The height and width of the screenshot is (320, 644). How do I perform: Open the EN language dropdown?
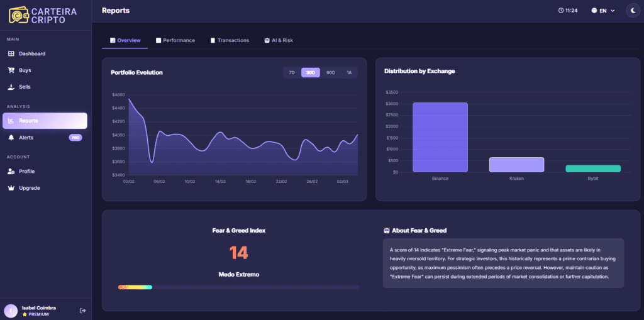603,11
